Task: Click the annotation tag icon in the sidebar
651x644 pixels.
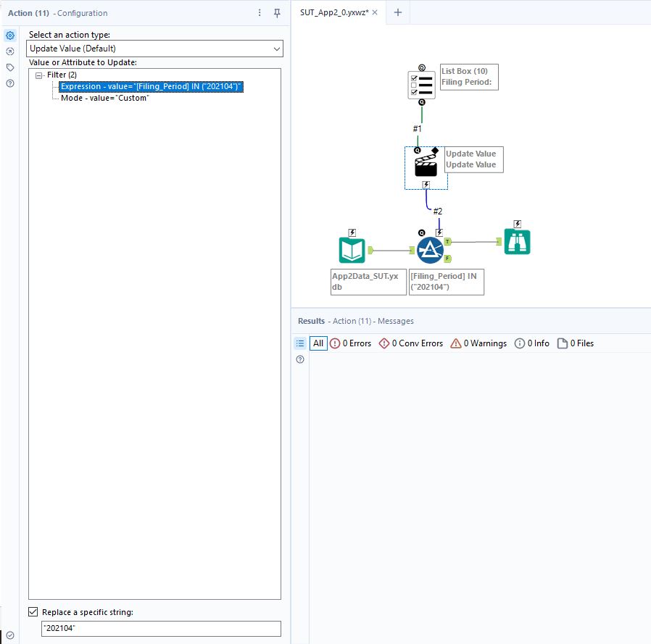Action: pos(9,67)
